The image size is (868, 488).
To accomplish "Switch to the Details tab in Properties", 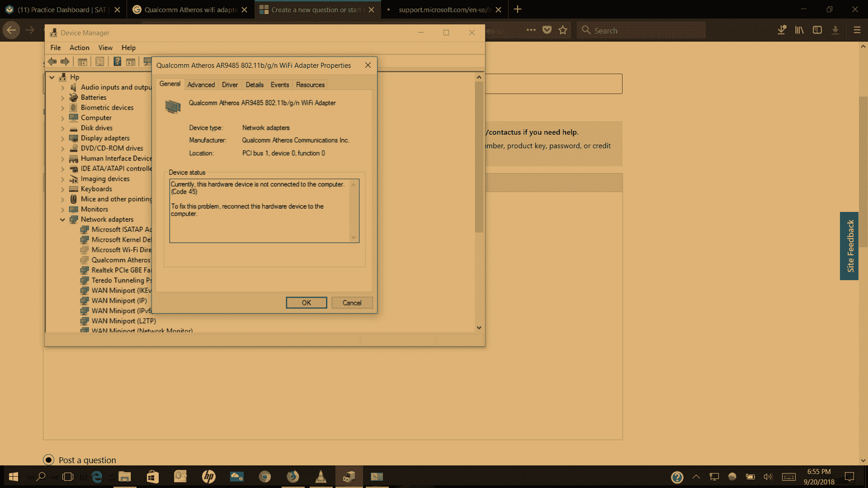I will click(x=255, y=84).
